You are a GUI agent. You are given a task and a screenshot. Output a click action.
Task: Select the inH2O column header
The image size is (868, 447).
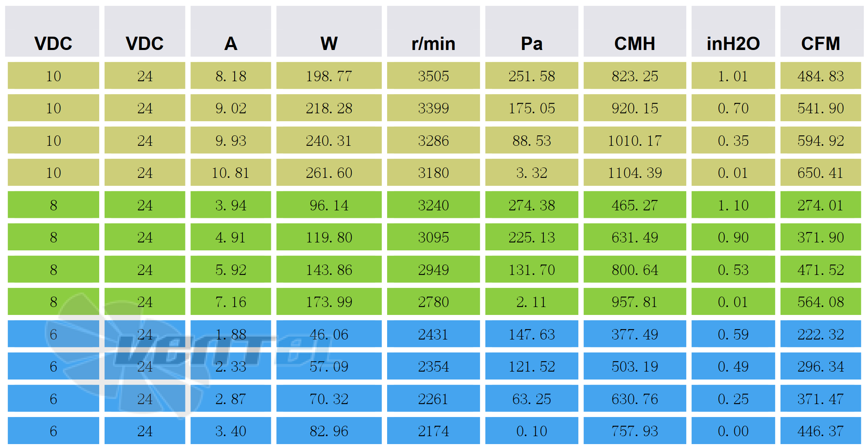(733, 43)
